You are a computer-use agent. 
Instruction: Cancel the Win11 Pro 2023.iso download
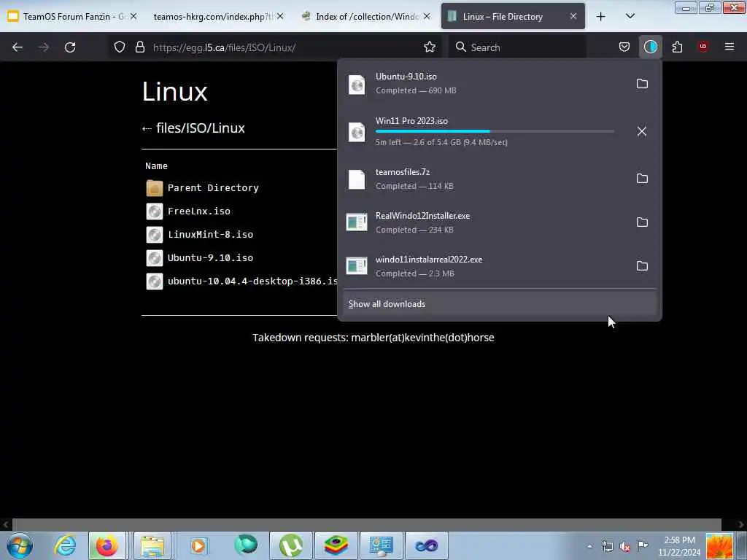coord(642,131)
